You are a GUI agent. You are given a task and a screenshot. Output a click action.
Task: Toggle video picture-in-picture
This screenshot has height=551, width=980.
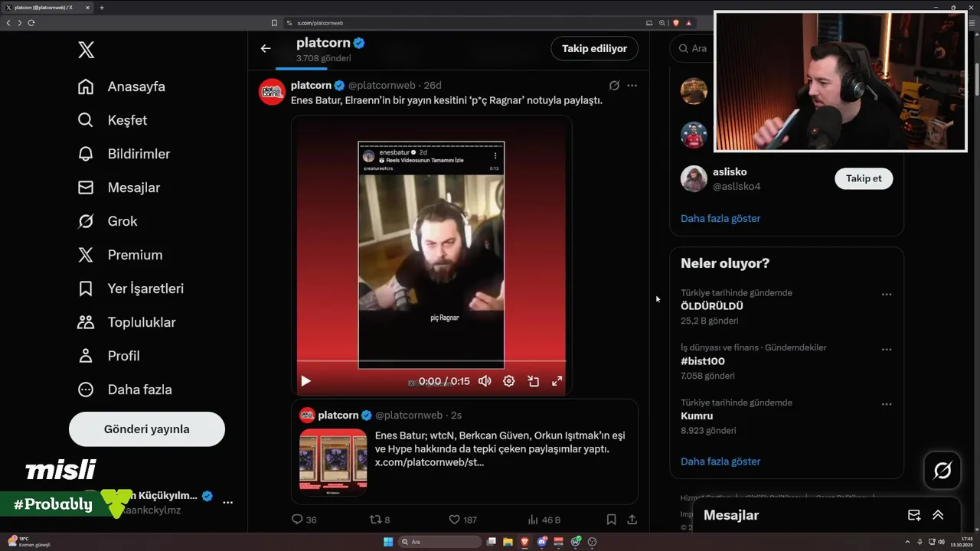(533, 381)
